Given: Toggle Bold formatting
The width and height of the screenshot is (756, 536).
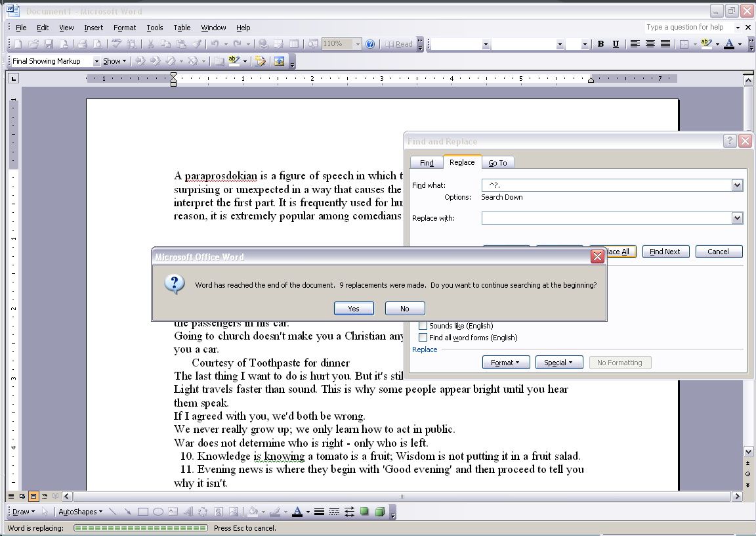Looking at the screenshot, I should (x=600, y=43).
